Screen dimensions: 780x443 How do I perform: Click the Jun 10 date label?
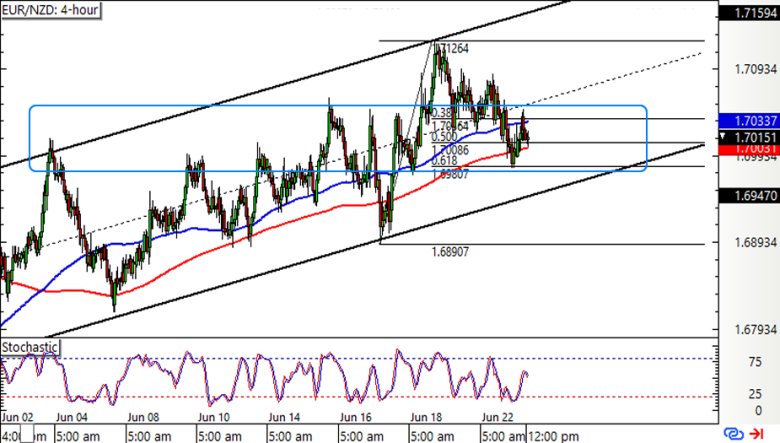point(213,417)
